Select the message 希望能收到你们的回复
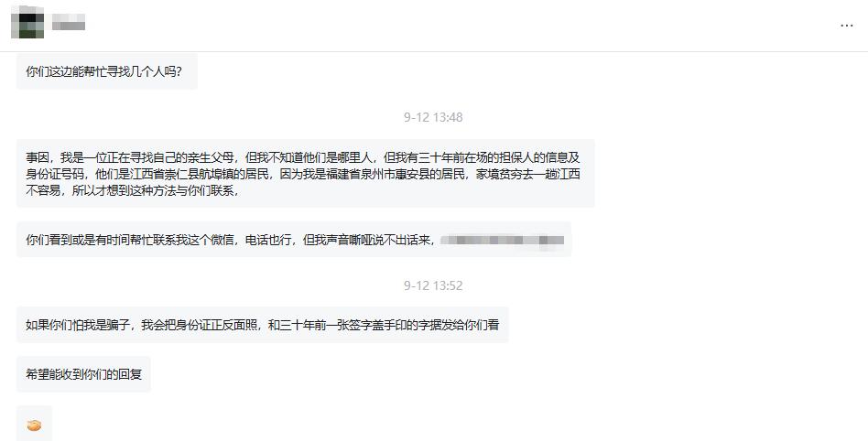The height and width of the screenshot is (441, 868). [83, 374]
